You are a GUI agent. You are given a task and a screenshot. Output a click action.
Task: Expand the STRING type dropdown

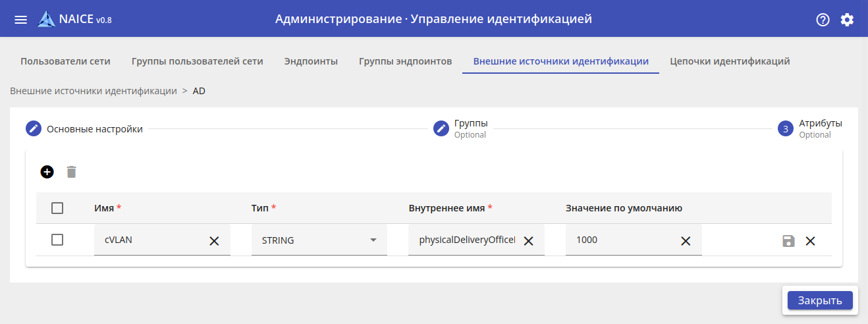click(x=373, y=240)
